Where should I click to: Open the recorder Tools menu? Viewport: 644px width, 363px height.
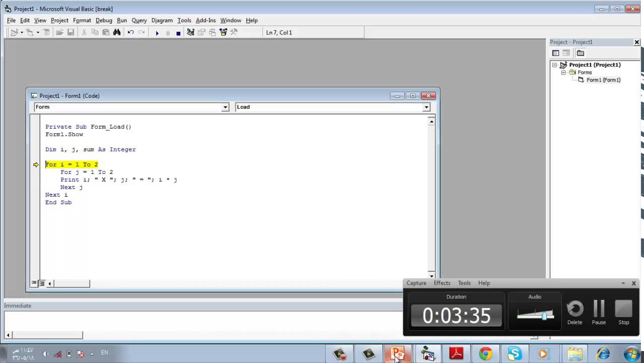point(464,283)
